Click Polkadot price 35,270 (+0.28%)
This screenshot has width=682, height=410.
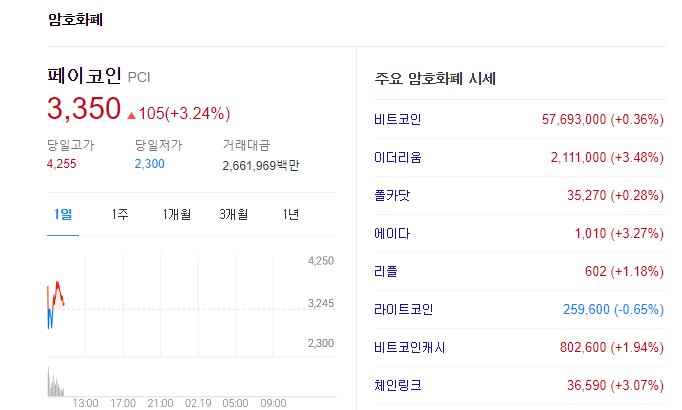[x=615, y=195]
